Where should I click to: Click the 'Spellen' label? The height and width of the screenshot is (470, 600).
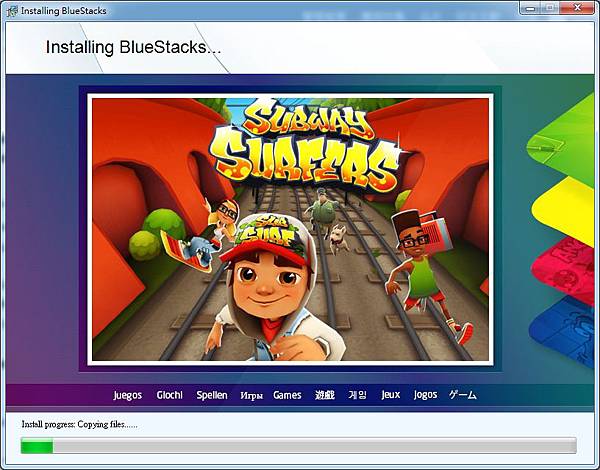click(212, 395)
